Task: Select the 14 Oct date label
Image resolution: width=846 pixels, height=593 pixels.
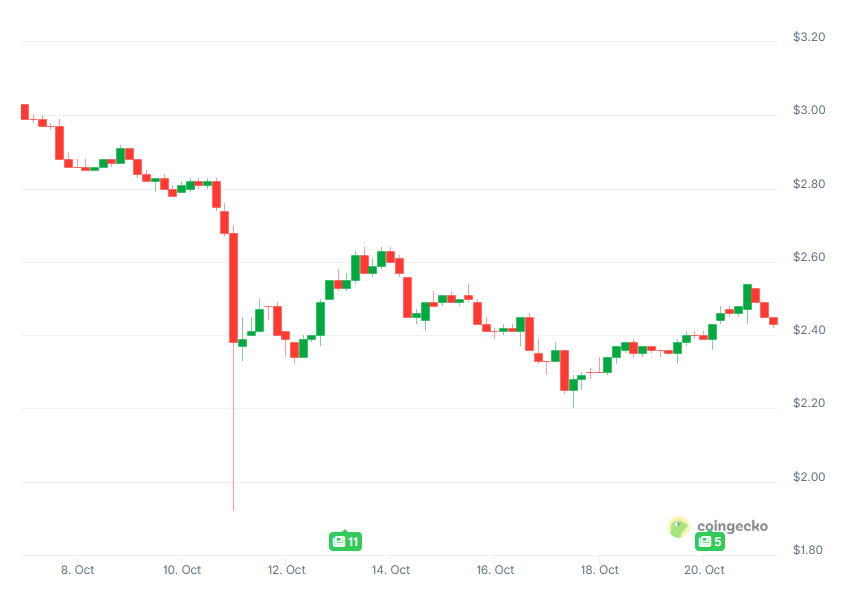Action: tap(390, 570)
